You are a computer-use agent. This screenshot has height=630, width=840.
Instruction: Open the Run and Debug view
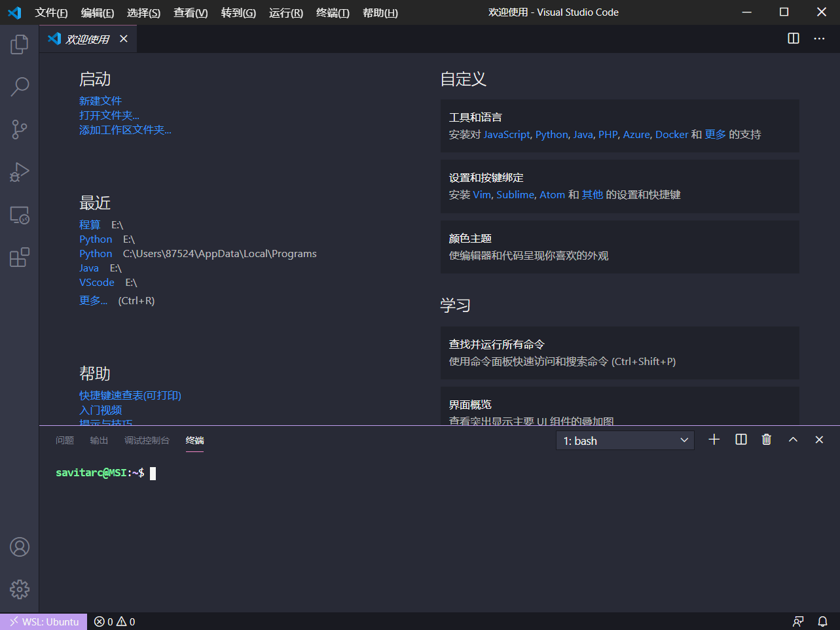[x=20, y=172]
